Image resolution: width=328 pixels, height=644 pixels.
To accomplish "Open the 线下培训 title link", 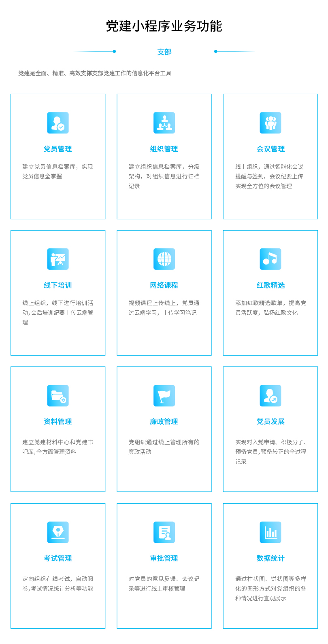I will [x=58, y=285].
